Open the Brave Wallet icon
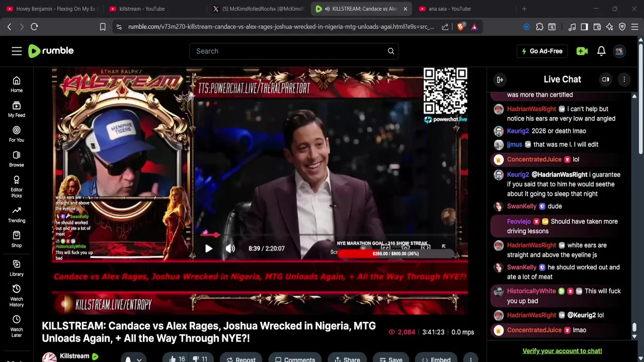The height and width of the screenshot is (362, 644). pyautogui.click(x=597, y=27)
